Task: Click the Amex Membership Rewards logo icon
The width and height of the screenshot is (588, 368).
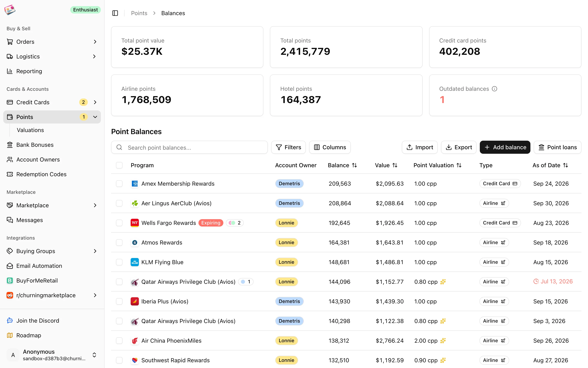Action: (135, 184)
